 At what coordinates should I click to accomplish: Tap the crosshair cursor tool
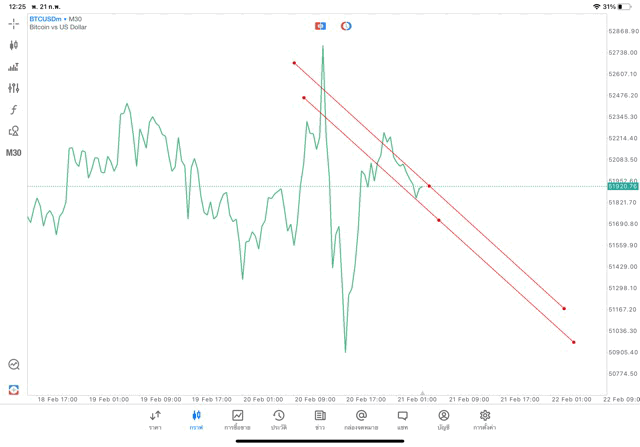pos(14,23)
